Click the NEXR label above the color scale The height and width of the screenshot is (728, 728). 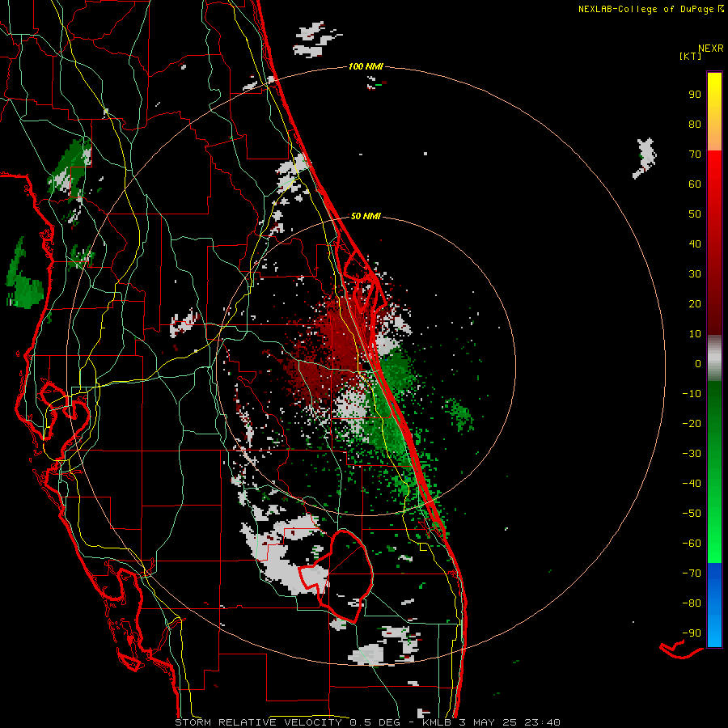(710, 49)
